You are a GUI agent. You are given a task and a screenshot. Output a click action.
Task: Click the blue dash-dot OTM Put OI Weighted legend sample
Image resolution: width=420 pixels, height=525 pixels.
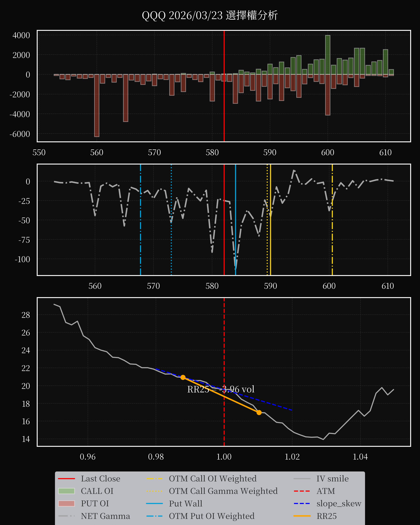point(154,516)
